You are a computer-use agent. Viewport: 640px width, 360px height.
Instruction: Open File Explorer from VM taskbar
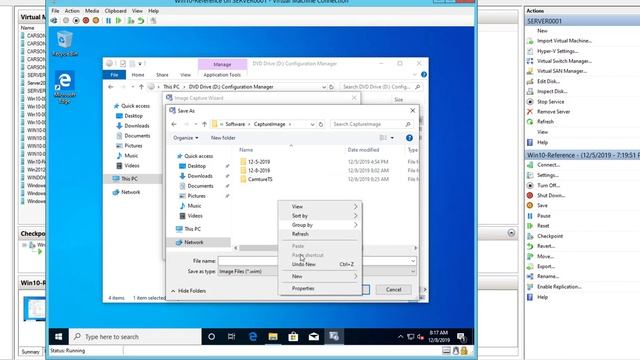(x=273, y=337)
